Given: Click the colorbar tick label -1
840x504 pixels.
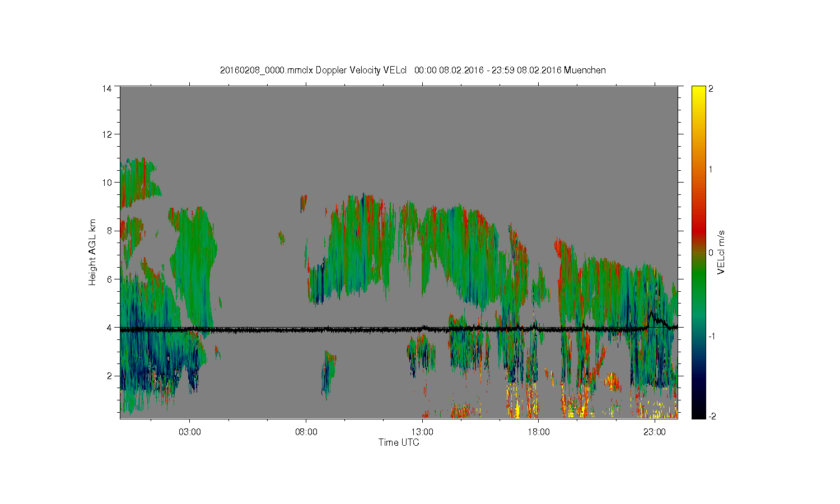Looking at the screenshot, I should [711, 336].
